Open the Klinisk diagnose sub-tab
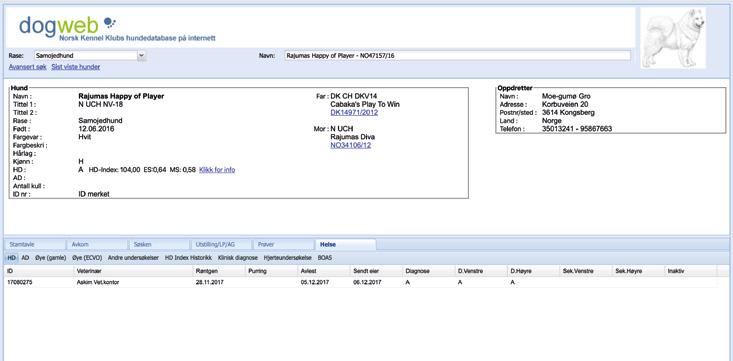 238,258
